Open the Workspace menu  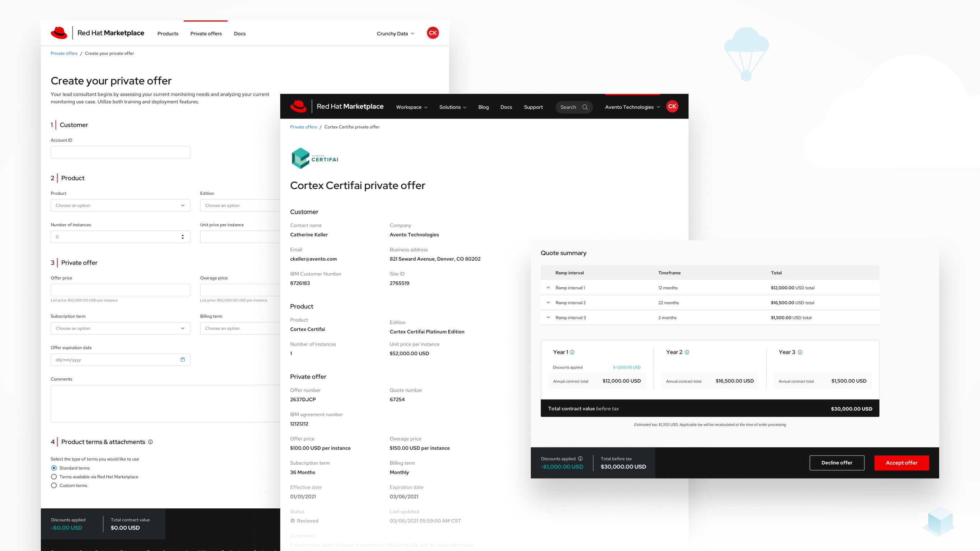tap(412, 107)
